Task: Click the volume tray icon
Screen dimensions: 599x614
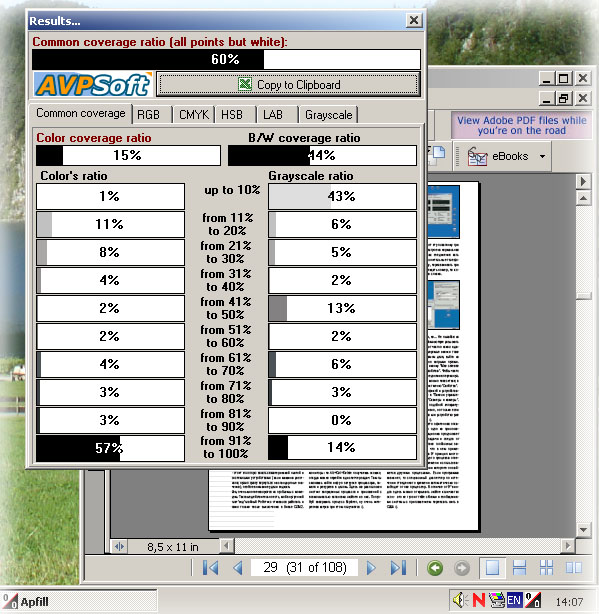Action: pos(461,600)
